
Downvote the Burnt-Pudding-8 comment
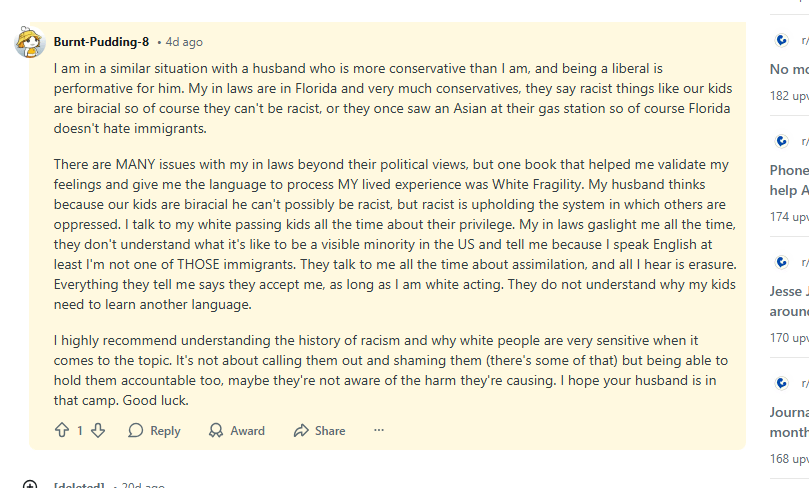point(98,431)
